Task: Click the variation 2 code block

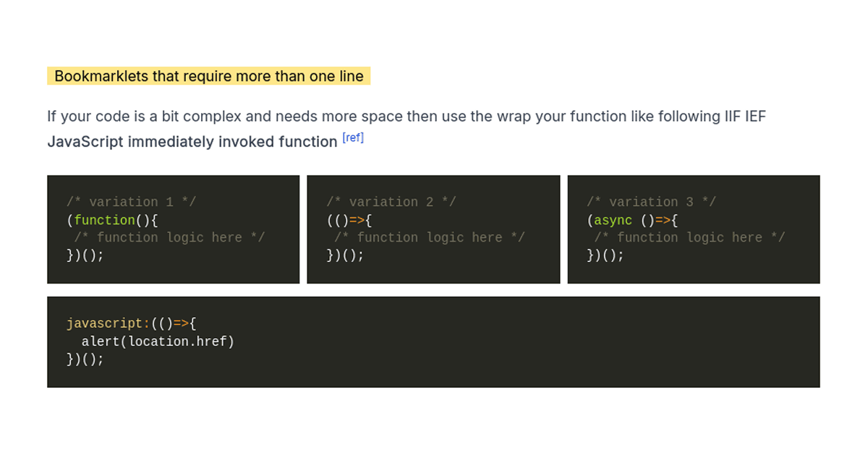Action: coord(434,228)
